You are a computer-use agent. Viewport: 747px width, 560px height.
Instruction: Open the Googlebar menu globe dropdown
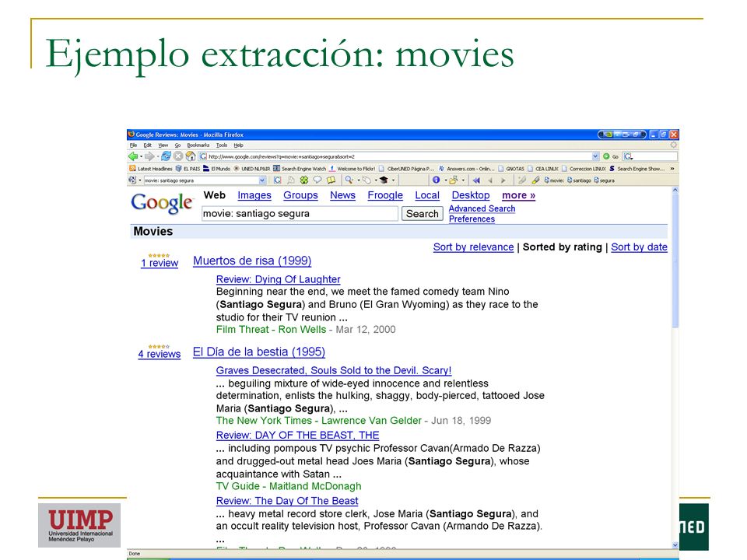click(x=139, y=180)
